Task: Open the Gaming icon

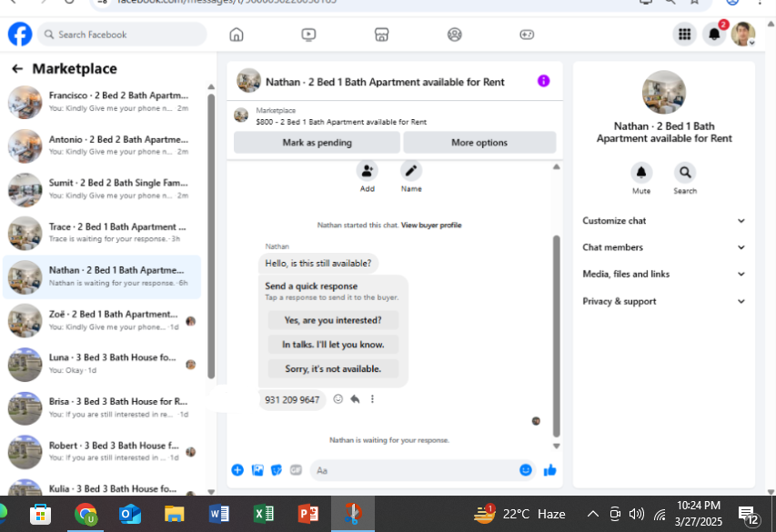Action: [x=527, y=35]
